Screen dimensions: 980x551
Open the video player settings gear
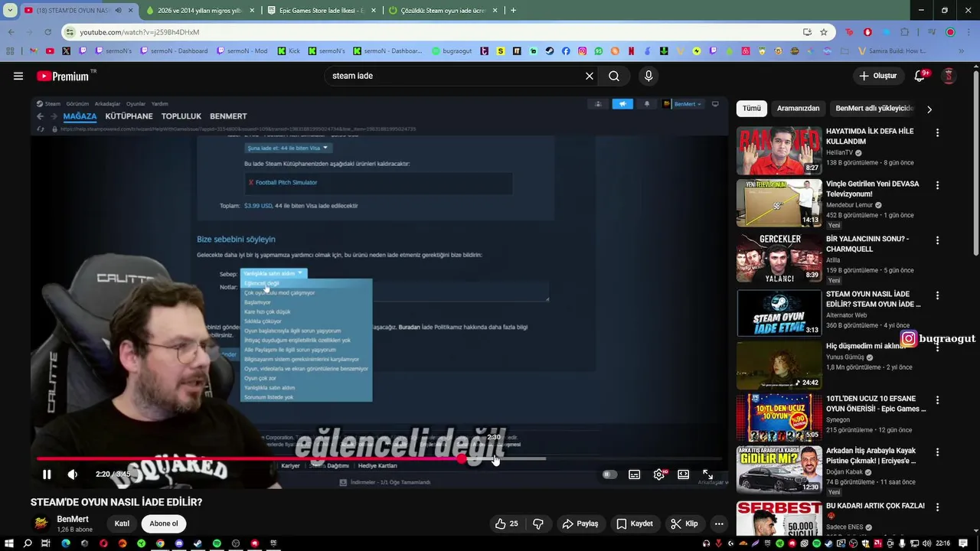(659, 474)
